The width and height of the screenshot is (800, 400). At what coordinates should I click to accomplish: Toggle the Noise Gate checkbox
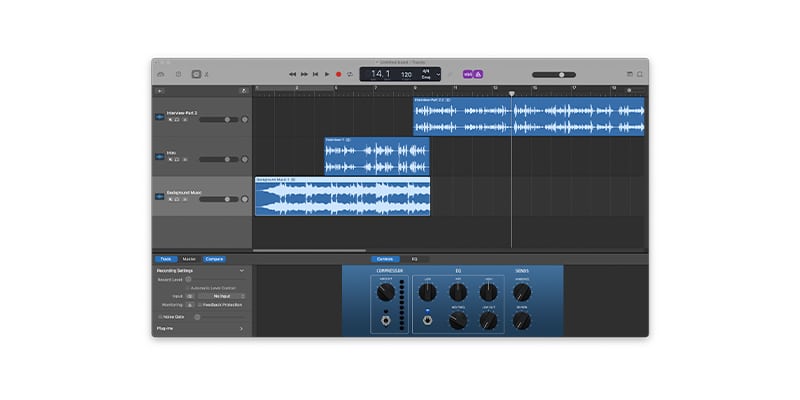point(159,317)
